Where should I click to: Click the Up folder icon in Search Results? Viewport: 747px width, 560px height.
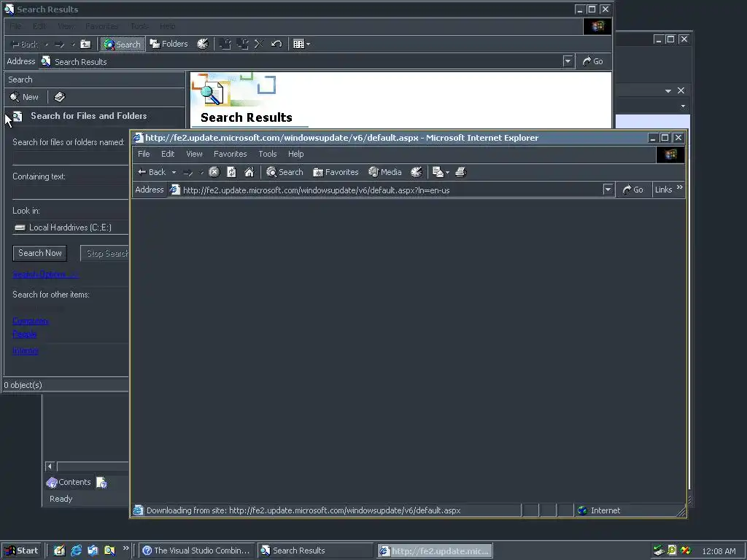click(86, 44)
